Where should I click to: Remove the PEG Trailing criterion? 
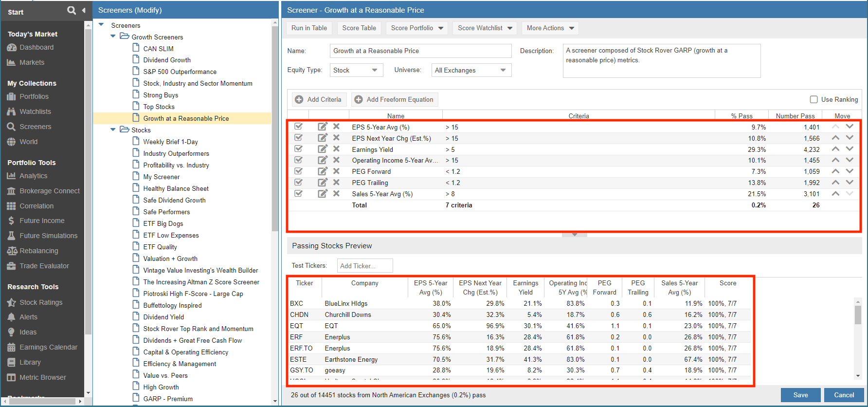tap(336, 182)
